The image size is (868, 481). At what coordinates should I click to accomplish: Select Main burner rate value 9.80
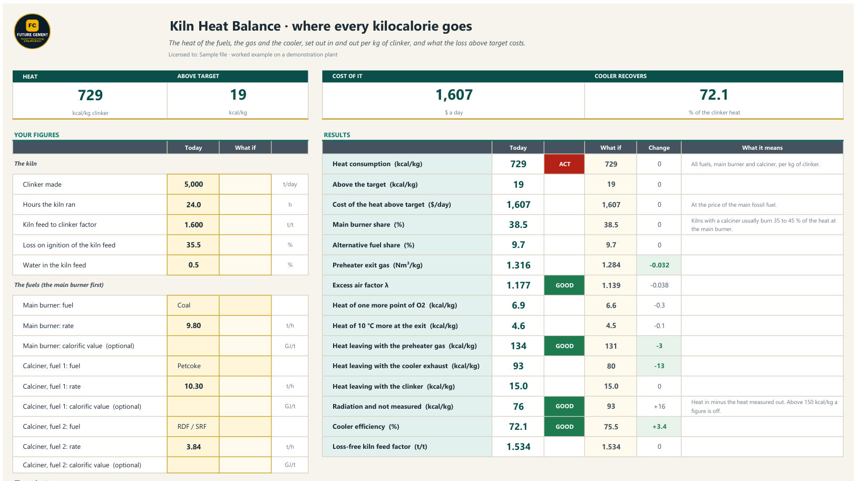(193, 325)
